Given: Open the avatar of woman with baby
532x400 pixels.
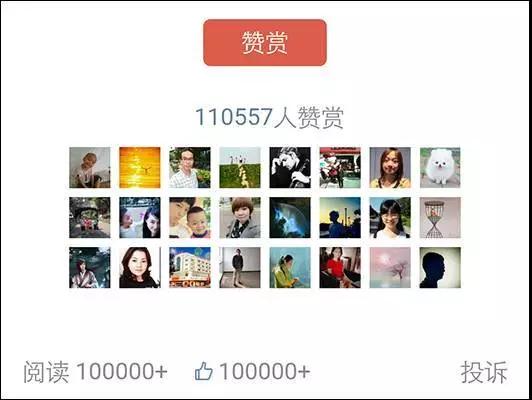Looking at the screenshot, I should 190,217.
